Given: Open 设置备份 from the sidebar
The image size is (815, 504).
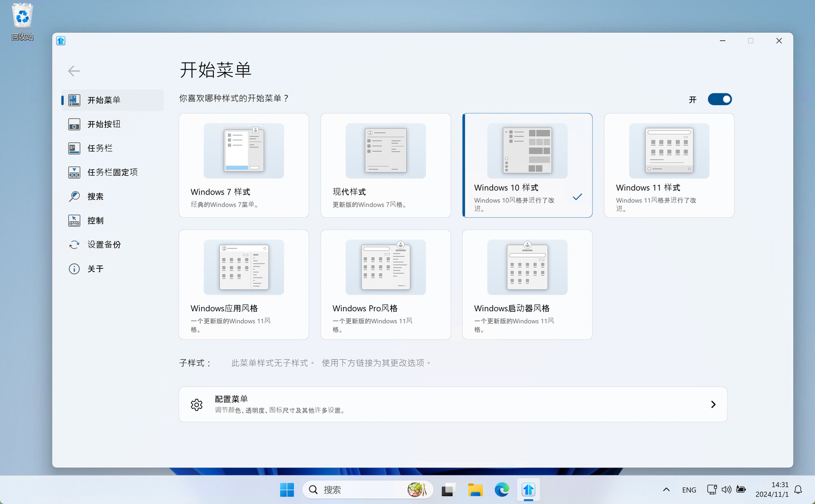Looking at the screenshot, I should [104, 245].
